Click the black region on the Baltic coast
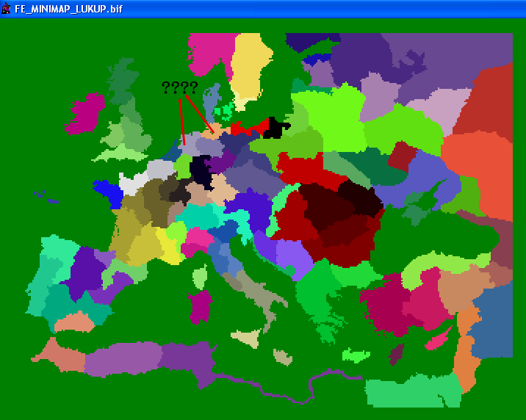 [275, 128]
